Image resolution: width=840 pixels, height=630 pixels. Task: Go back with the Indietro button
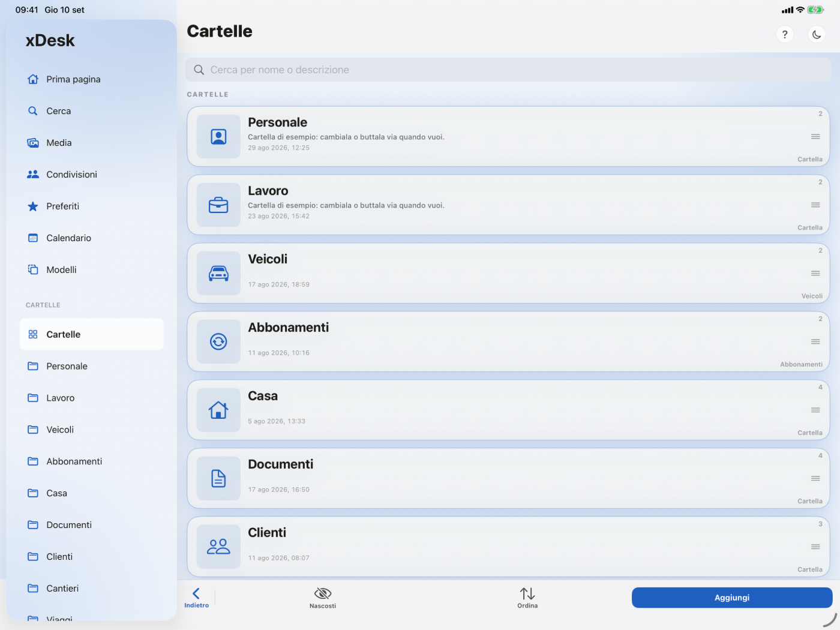coord(196,598)
